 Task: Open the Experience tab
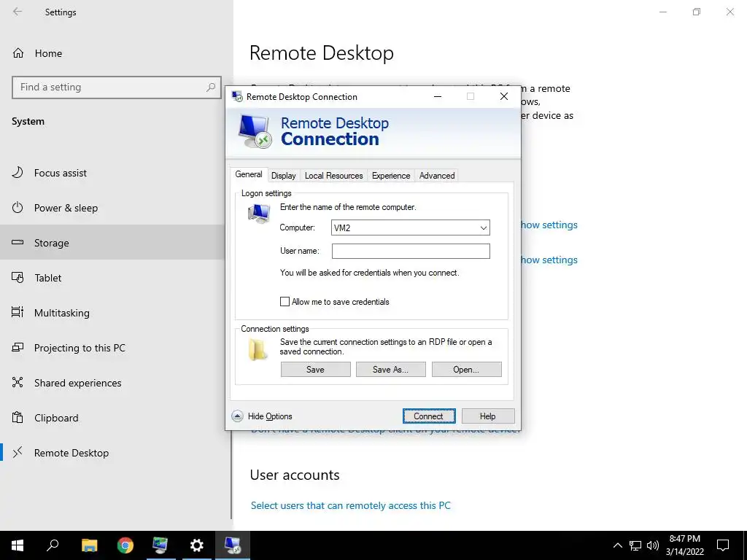(391, 176)
